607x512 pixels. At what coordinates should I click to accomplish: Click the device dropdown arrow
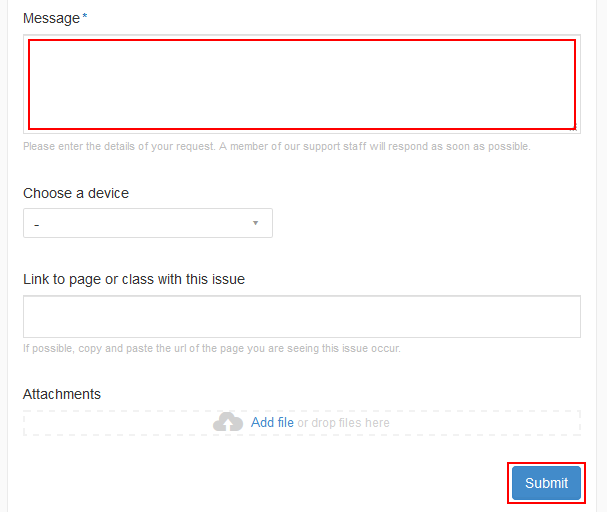(x=255, y=223)
